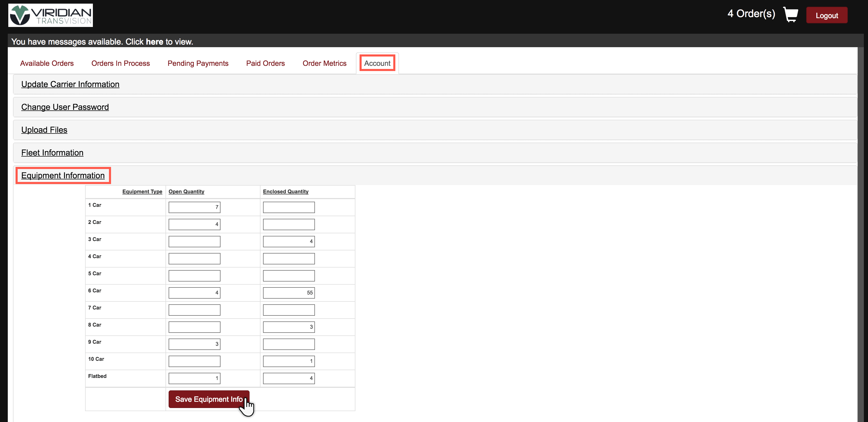
Task: Open the Order Metrics tab
Action: pyautogui.click(x=324, y=63)
